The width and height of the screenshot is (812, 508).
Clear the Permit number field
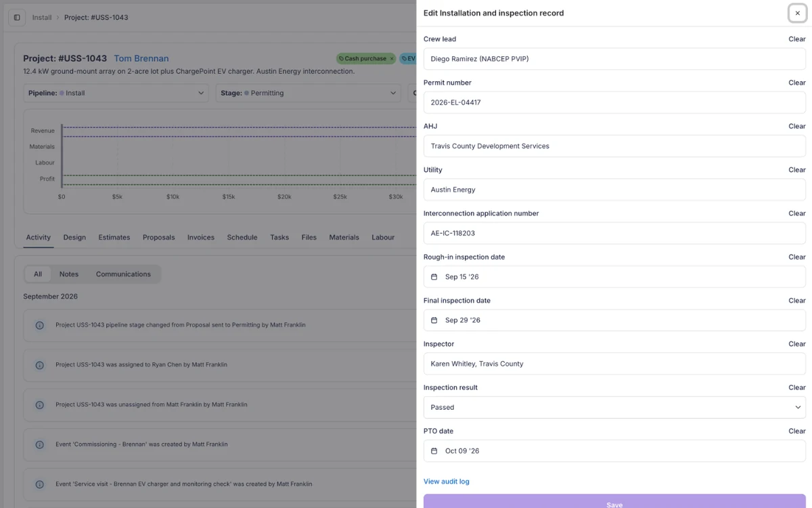pyautogui.click(x=796, y=83)
